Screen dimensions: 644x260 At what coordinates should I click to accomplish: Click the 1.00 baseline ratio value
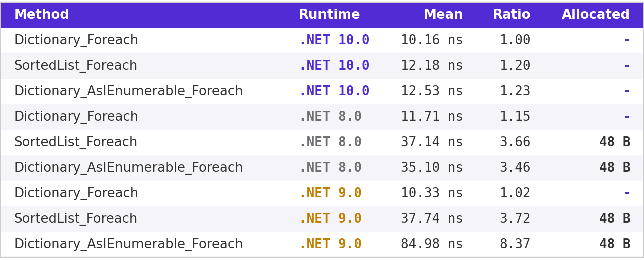[x=515, y=40]
